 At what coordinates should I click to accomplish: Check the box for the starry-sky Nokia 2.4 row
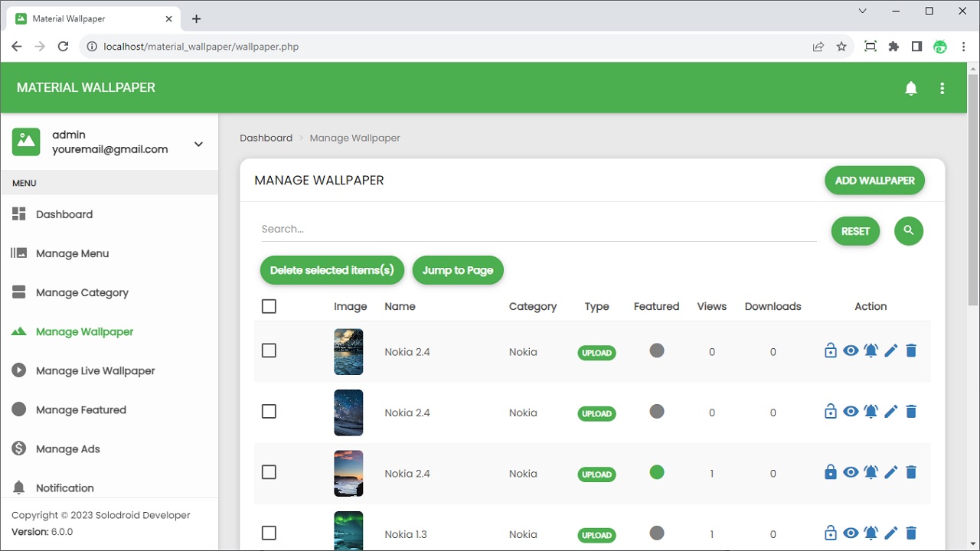point(269,412)
